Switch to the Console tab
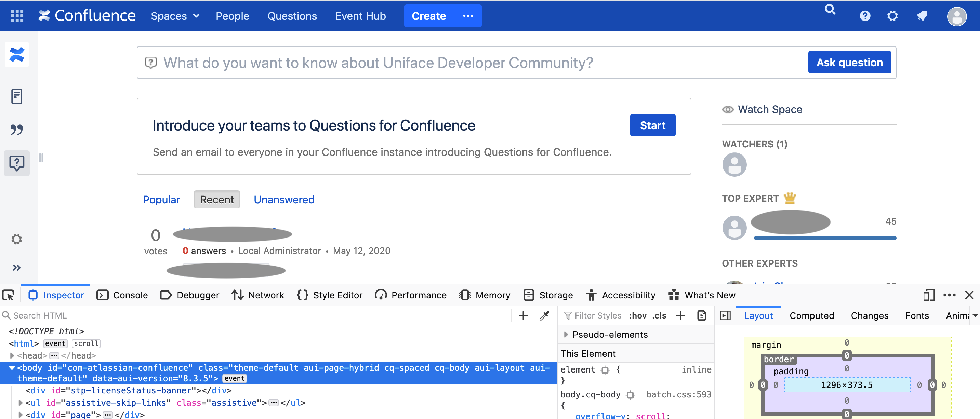This screenshot has width=980, height=419. [x=122, y=295]
